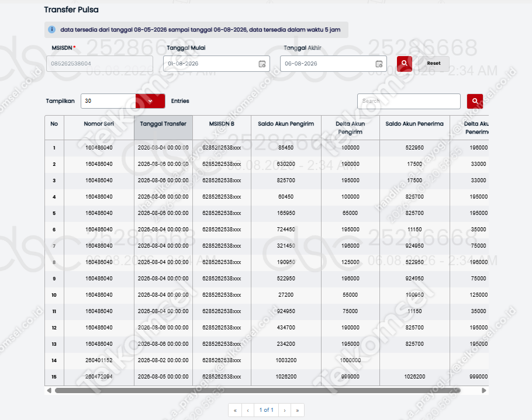
Task: Click Saldo Akun Pengirim value 234200
Action: (x=286, y=344)
